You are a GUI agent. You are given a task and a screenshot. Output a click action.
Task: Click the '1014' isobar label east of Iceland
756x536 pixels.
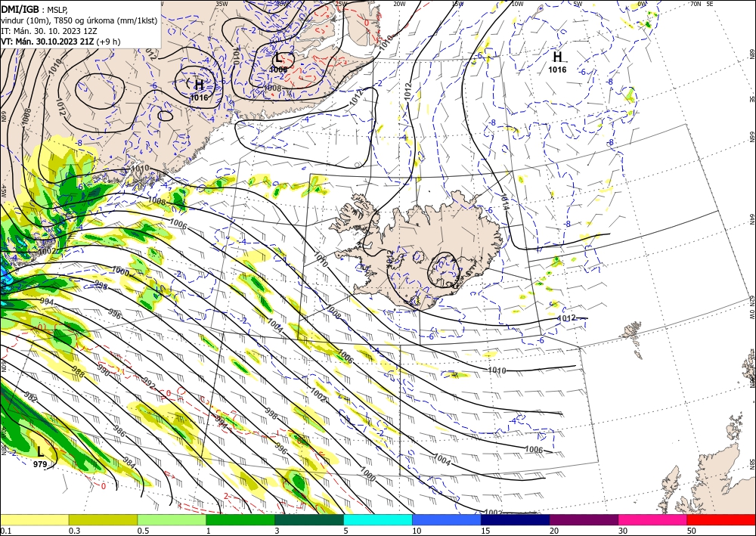(x=504, y=201)
